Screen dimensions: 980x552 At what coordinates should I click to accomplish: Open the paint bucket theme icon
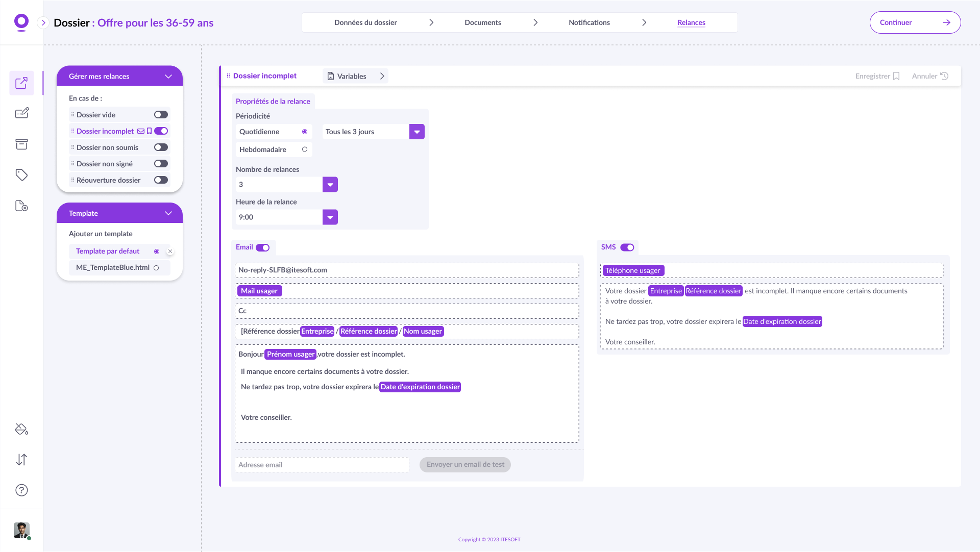[x=21, y=429]
